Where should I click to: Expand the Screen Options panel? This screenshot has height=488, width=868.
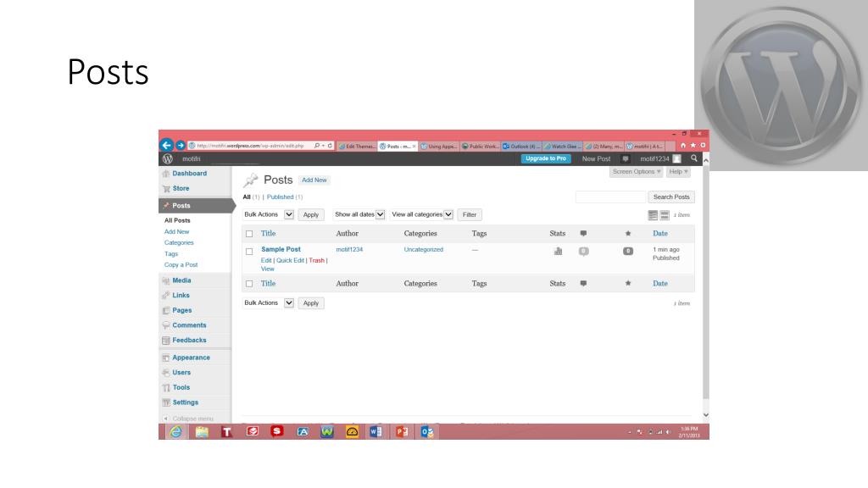[636, 172]
